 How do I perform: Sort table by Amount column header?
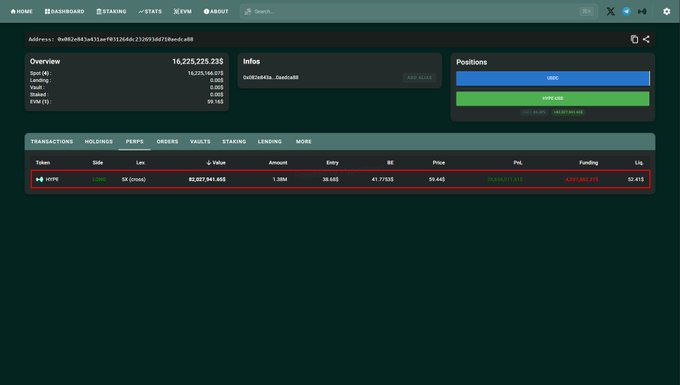[278, 163]
